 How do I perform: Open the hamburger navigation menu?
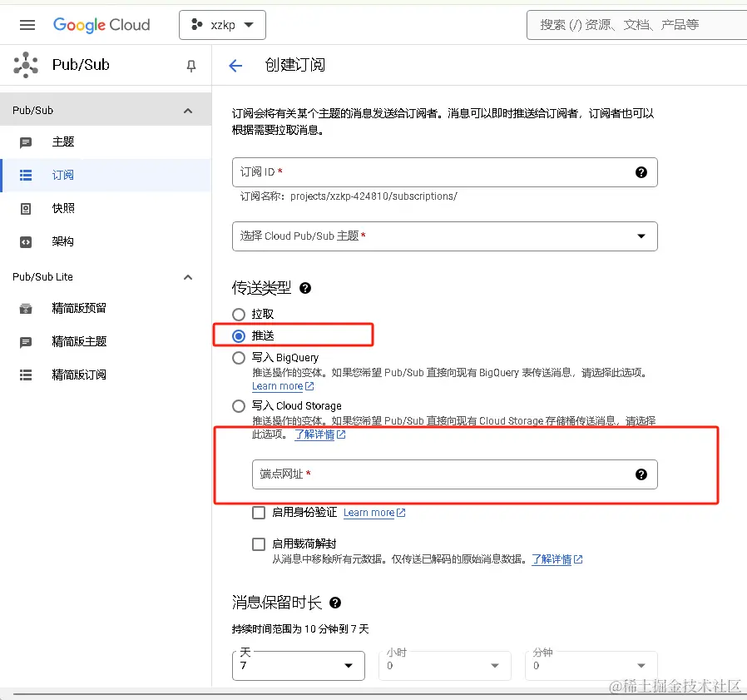(27, 25)
